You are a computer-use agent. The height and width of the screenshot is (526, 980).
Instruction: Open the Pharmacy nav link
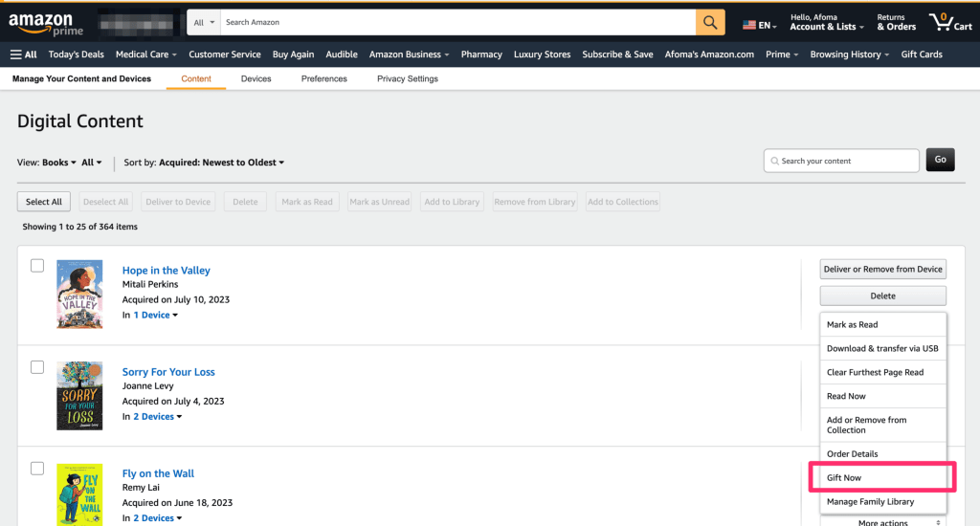pyautogui.click(x=481, y=55)
